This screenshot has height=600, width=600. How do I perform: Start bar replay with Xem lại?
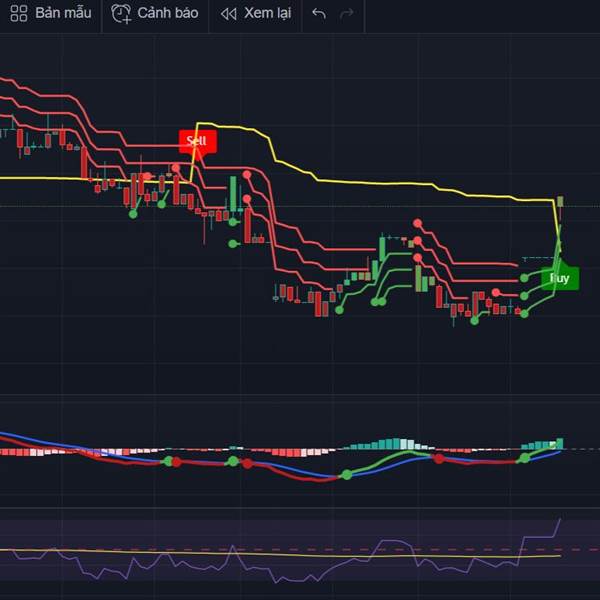256,13
